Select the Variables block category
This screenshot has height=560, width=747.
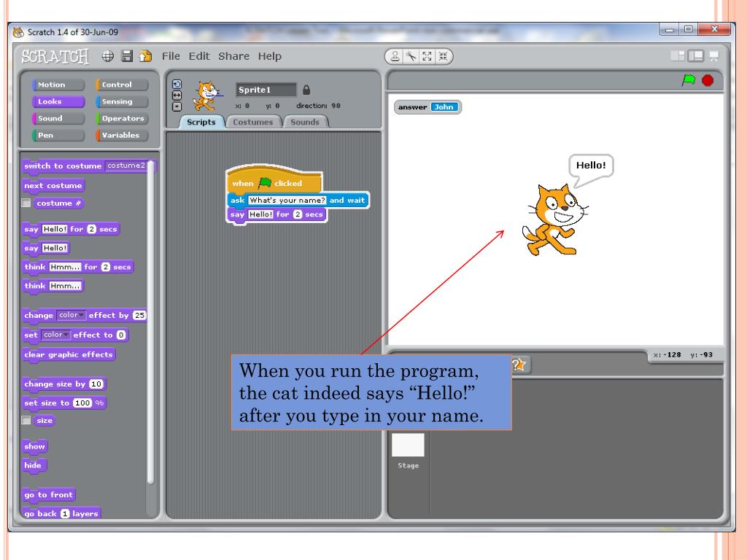pos(122,135)
